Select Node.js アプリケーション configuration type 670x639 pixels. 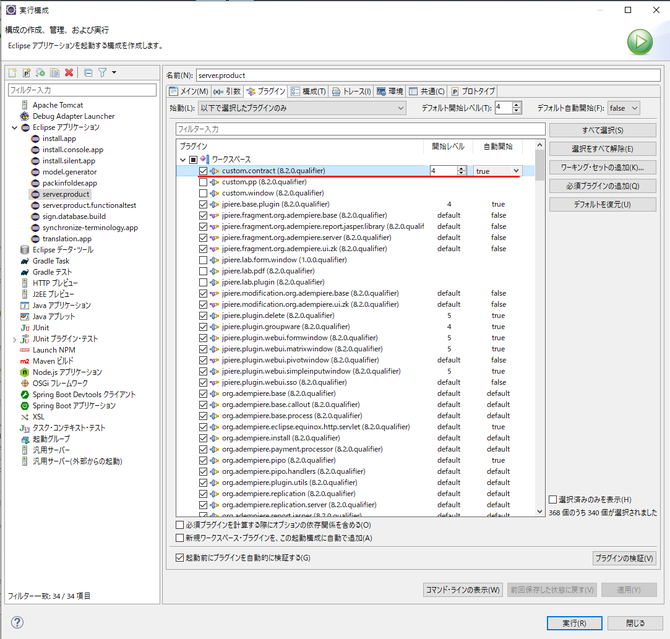[x=67, y=372]
